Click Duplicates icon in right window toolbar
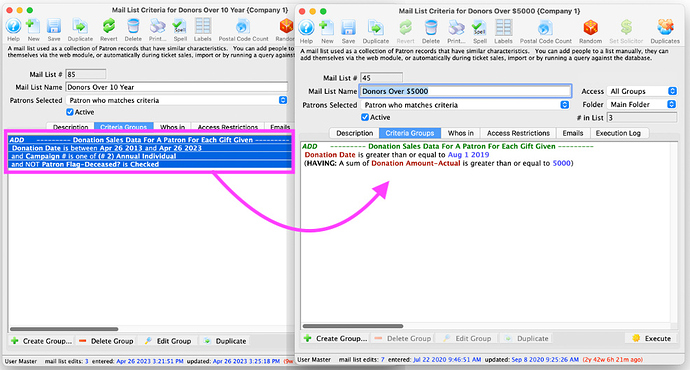This screenshot has height=370, width=690. point(665,28)
